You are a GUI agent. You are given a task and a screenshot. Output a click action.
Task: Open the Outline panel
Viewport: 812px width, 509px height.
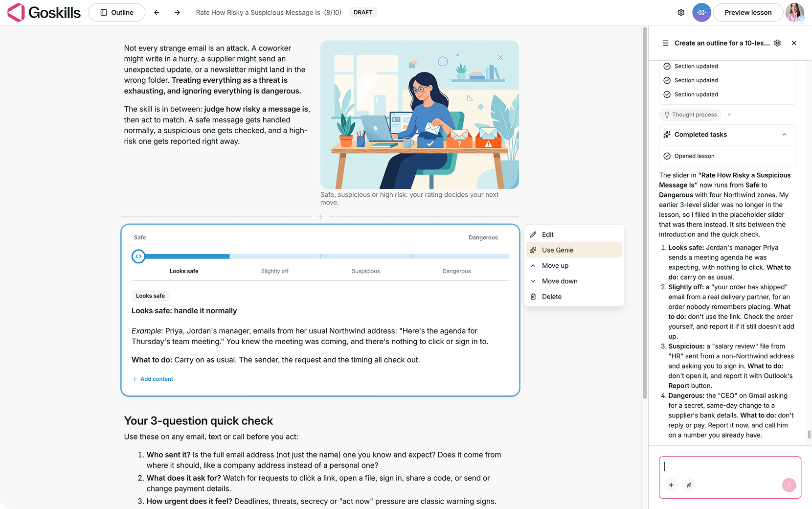(117, 12)
